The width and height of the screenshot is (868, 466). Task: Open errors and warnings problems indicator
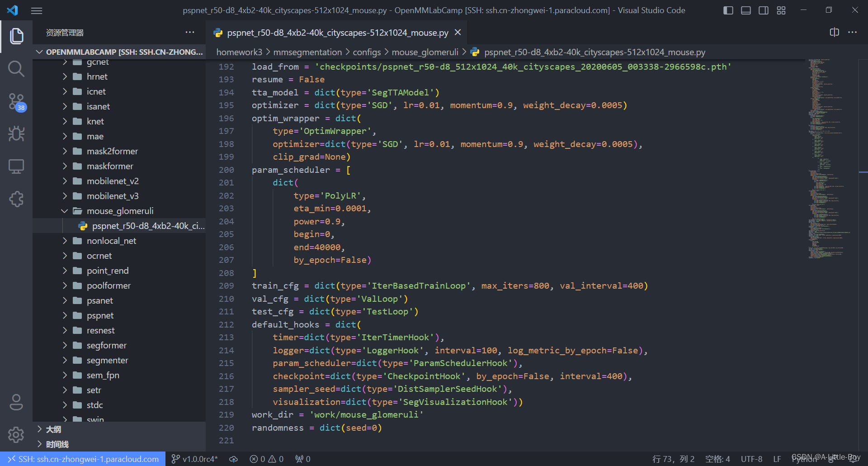[x=267, y=459]
